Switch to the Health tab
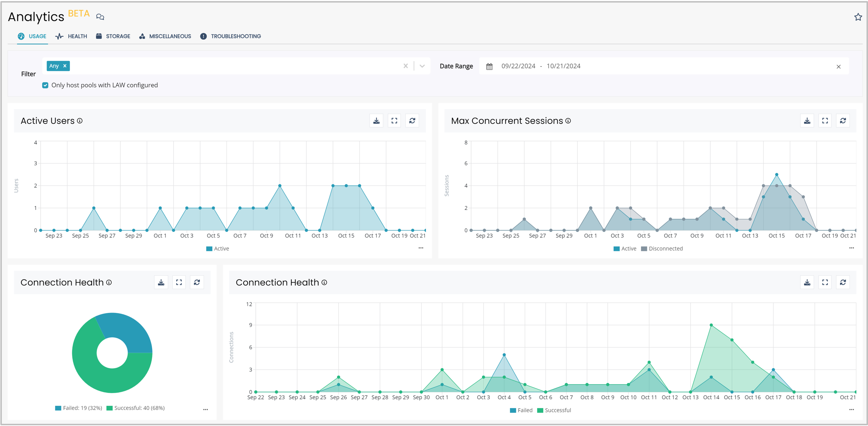The image size is (868, 426). pos(72,36)
